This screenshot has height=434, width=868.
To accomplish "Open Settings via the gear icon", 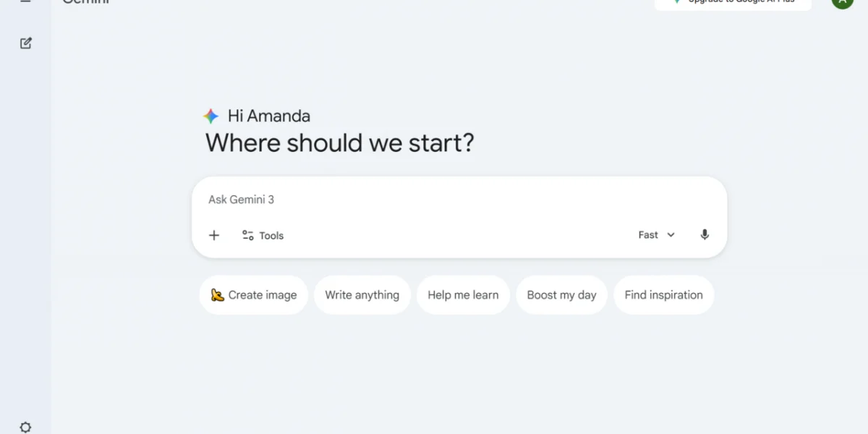I will [26, 427].
